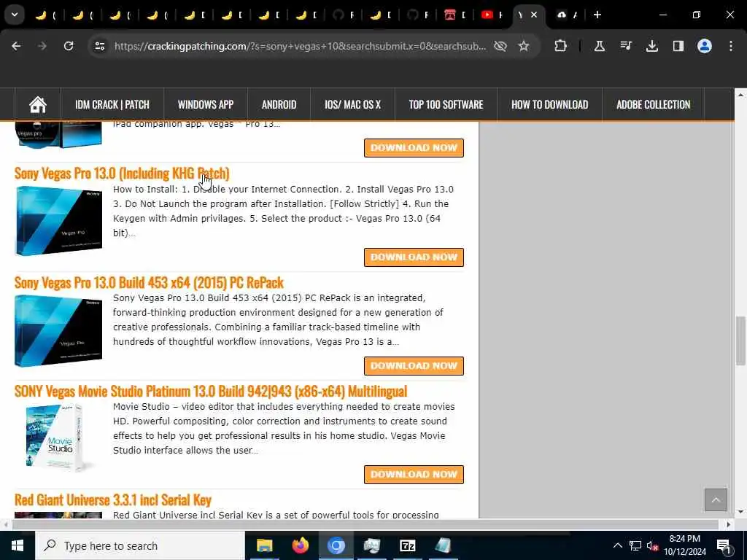747x560 pixels.
Task: Click Download Now under Movie Studio Platinum entry
Action: (x=414, y=474)
